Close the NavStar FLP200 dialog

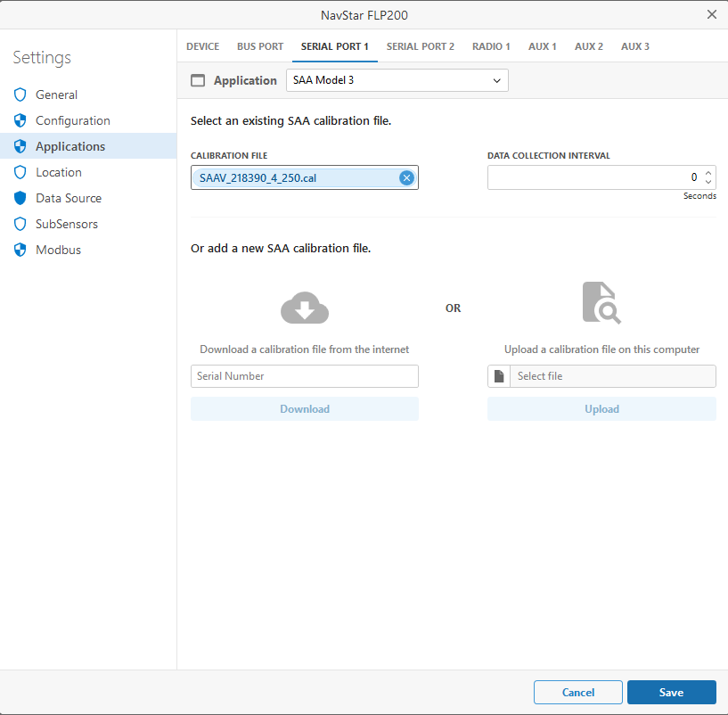[712, 15]
